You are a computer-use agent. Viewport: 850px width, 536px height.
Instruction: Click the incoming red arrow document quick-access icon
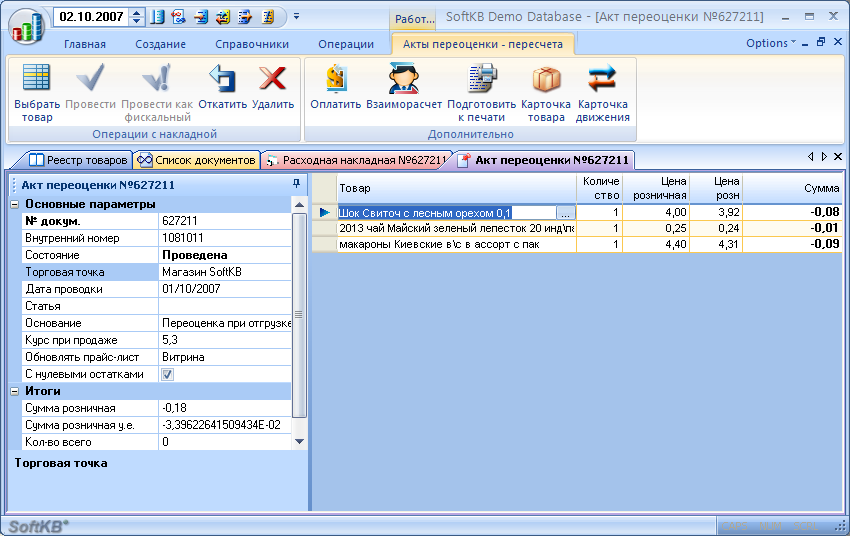click(201, 17)
